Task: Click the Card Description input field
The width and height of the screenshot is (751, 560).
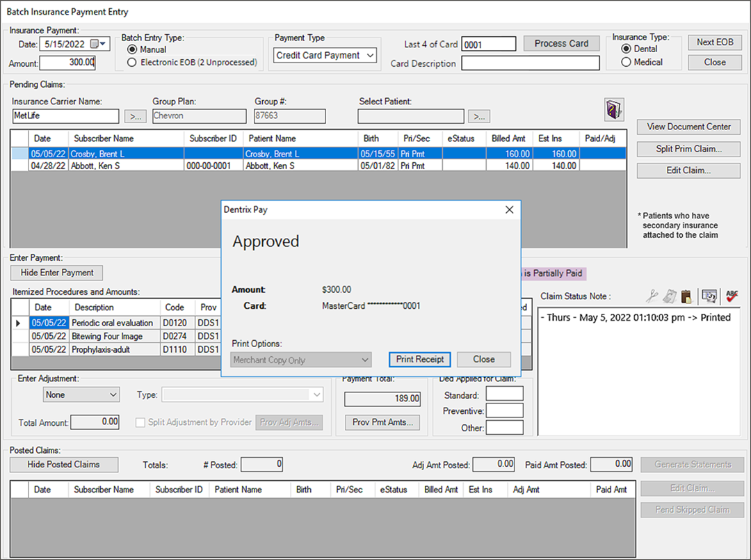Action: [530, 63]
